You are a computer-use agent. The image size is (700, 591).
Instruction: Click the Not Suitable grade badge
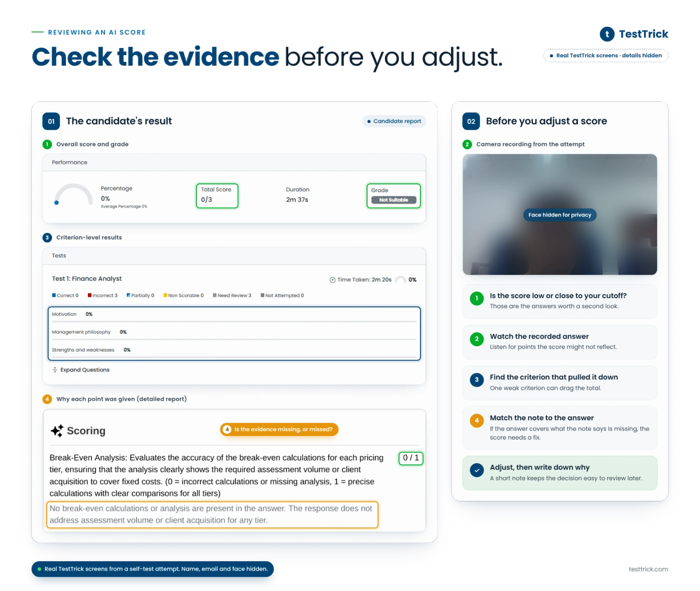tap(394, 200)
